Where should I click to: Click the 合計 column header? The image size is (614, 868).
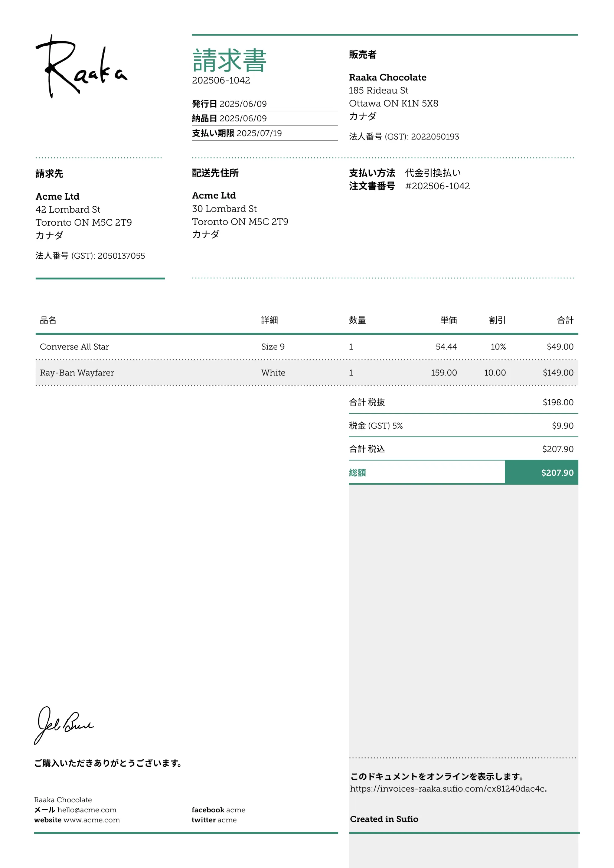pos(565,320)
